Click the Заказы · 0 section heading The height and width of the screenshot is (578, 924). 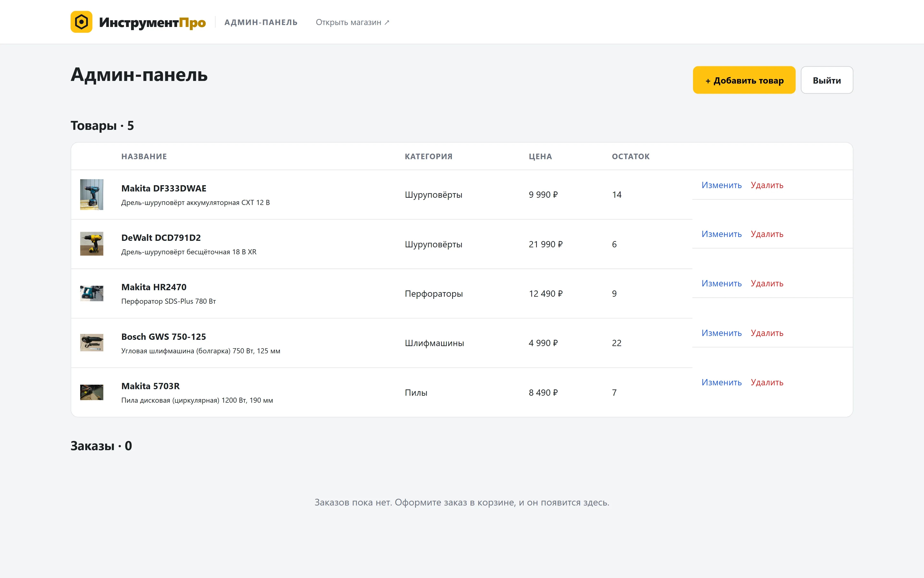point(101,446)
